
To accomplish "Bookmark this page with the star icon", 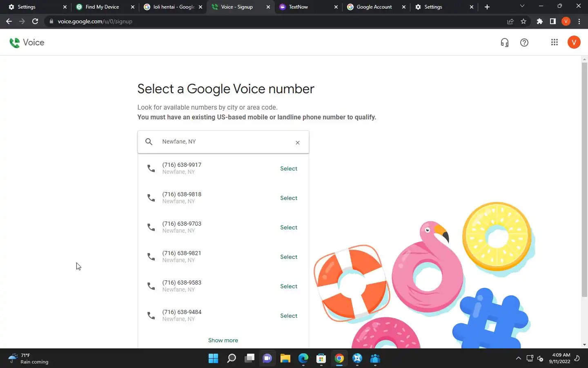I will pos(523,21).
